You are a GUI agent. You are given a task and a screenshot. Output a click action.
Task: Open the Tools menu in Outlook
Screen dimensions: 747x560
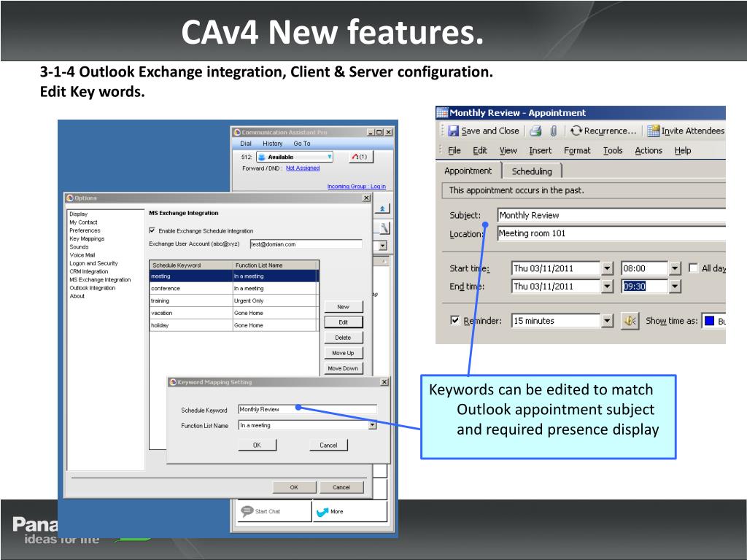(x=613, y=150)
